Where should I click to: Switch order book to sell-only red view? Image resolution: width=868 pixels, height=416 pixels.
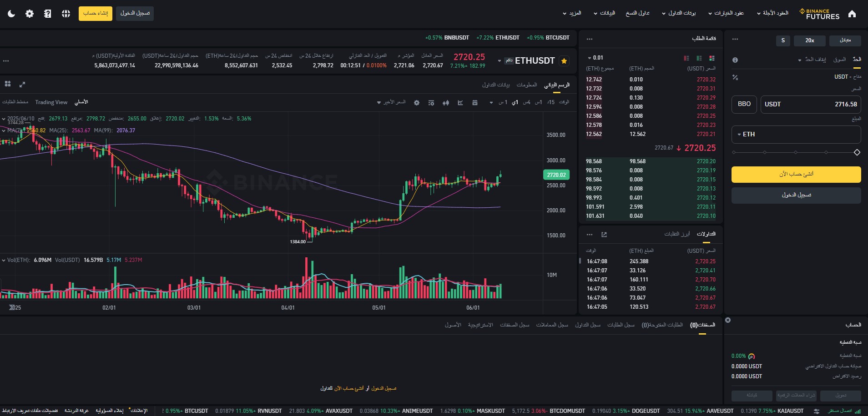[x=686, y=58]
